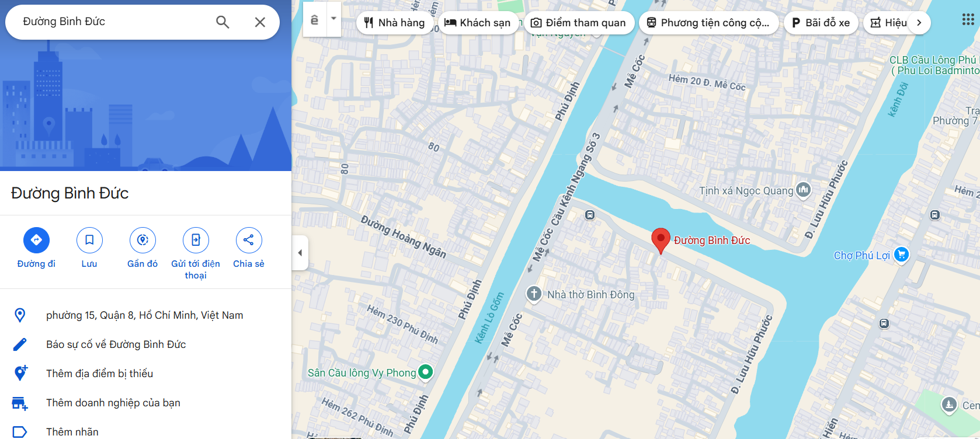
Task: Save place with the Lưu bookmark icon
Action: (x=89, y=240)
